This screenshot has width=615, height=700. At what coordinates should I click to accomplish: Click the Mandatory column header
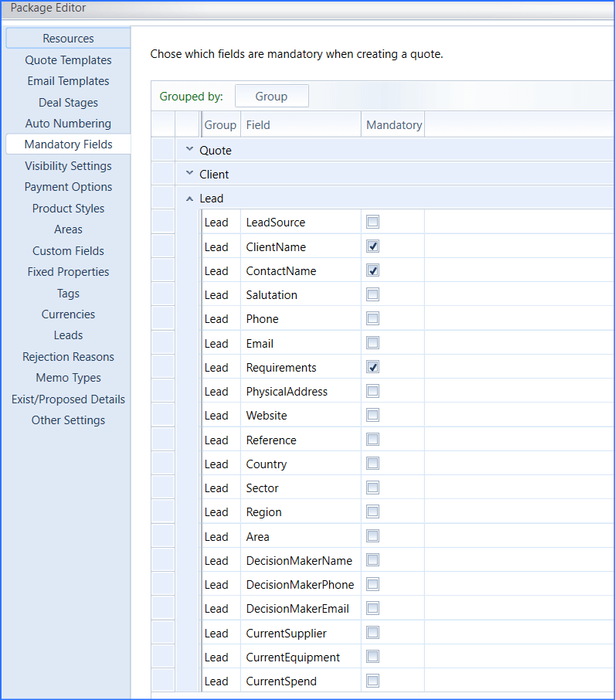pyautogui.click(x=393, y=124)
